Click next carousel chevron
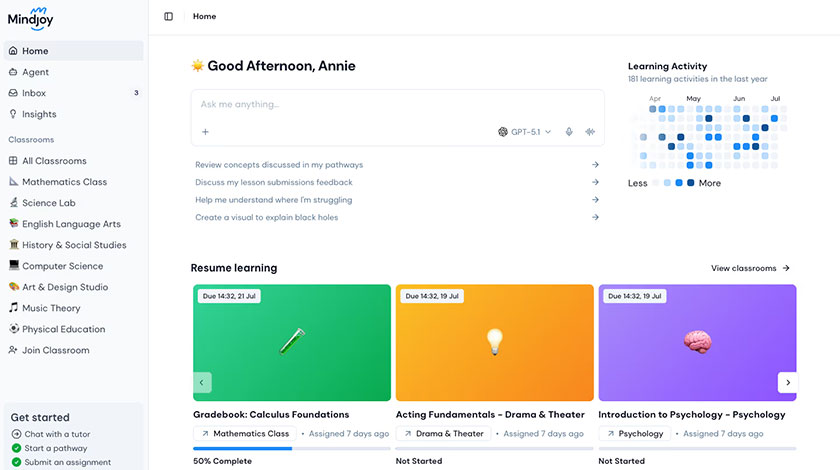This screenshot has height=470, width=840. (x=788, y=383)
